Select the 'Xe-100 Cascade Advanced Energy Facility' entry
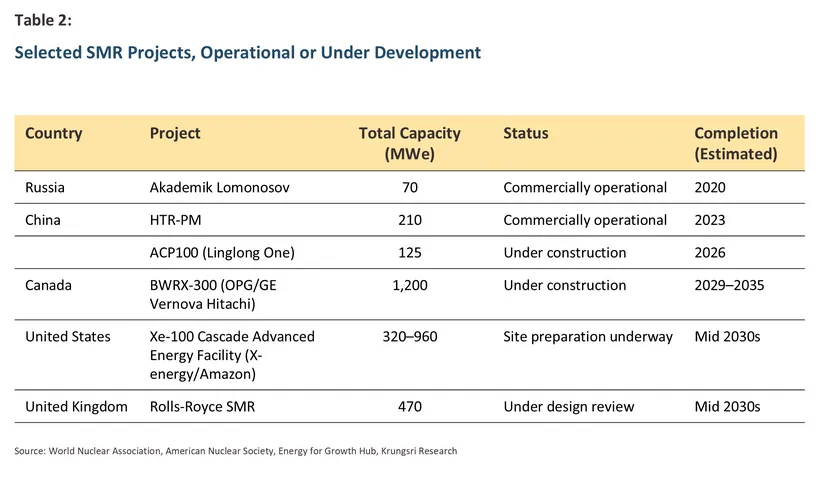The width and height of the screenshot is (840, 477). point(232,354)
